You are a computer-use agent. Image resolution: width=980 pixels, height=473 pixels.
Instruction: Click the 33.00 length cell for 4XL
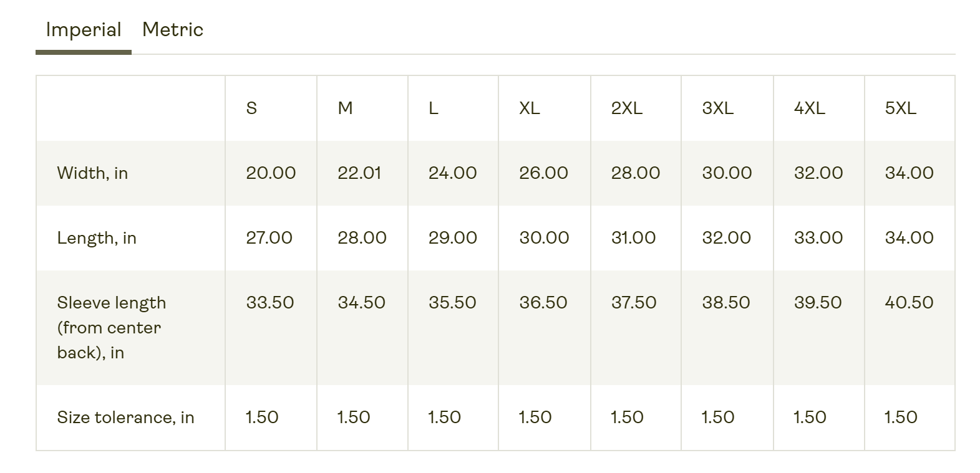click(x=818, y=238)
